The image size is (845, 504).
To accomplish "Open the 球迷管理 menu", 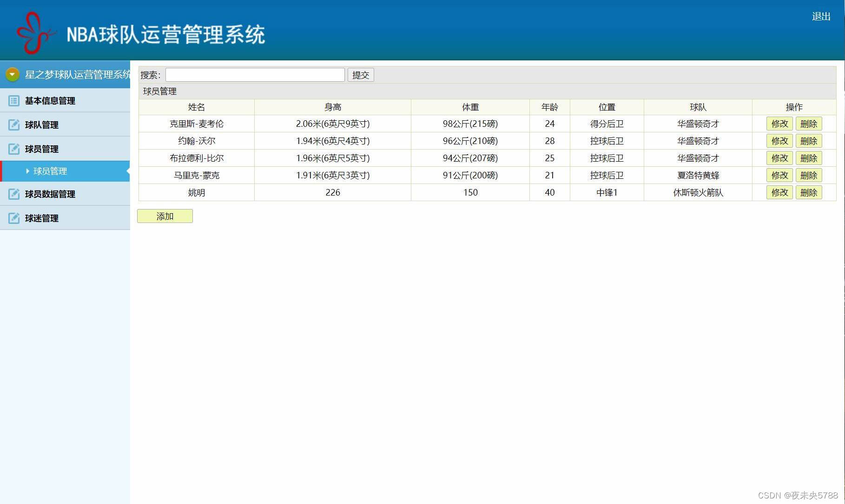I will click(65, 218).
